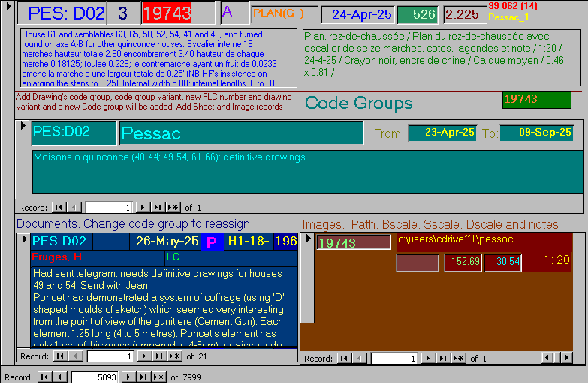The width and height of the screenshot is (588, 384).
Task: Click the 24-Apr-25 date field
Action: (x=358, y=14)
